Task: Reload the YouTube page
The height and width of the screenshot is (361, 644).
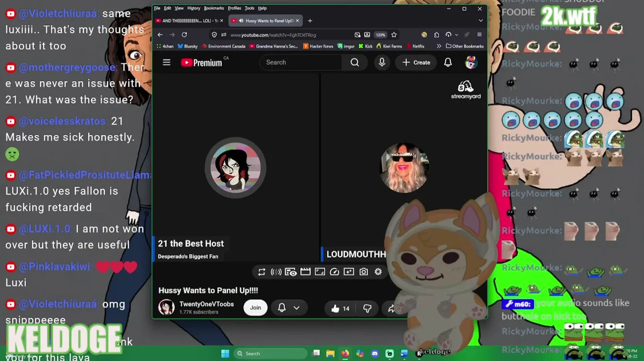Action: point(184,35)
